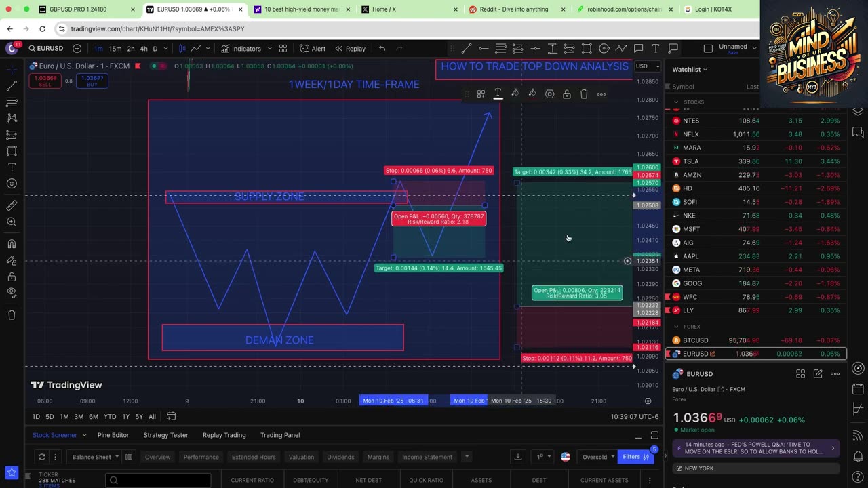Viewport: 868px width, 488px height.
Task: Open the FED'S POWELL Q&A news headline
Action: tap(756, 449)
